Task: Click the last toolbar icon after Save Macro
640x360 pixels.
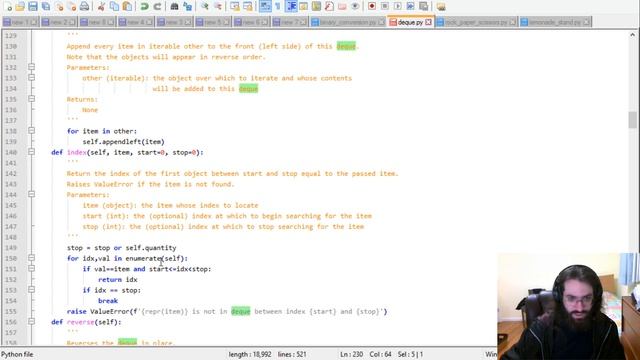Action: tap(440, 6)
